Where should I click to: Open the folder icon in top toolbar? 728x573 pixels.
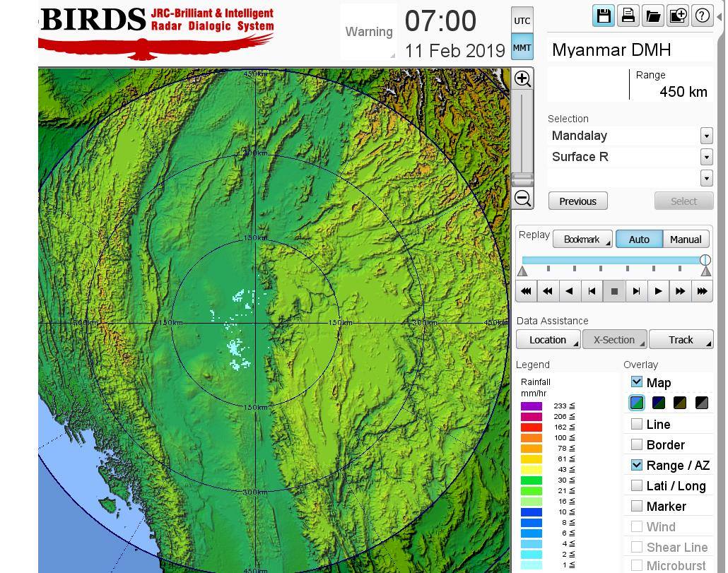pos(652,16)
